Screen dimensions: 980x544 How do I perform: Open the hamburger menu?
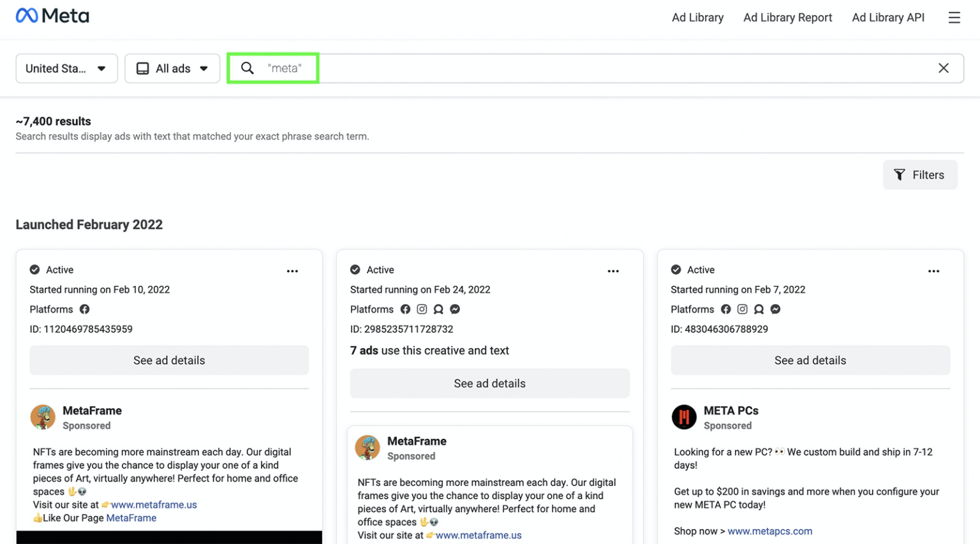[954, 17]
